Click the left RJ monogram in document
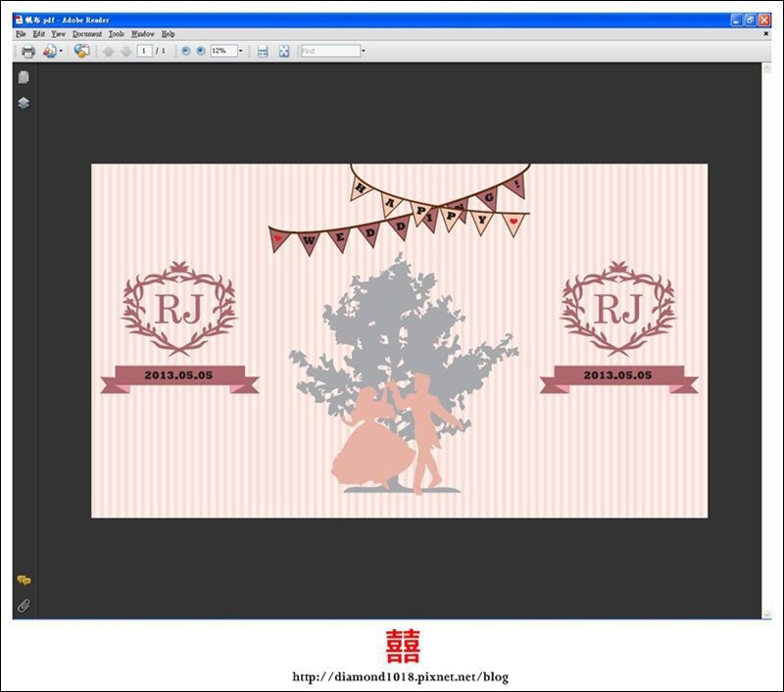This screenshot has width=784, height=692. click(179, 309)
